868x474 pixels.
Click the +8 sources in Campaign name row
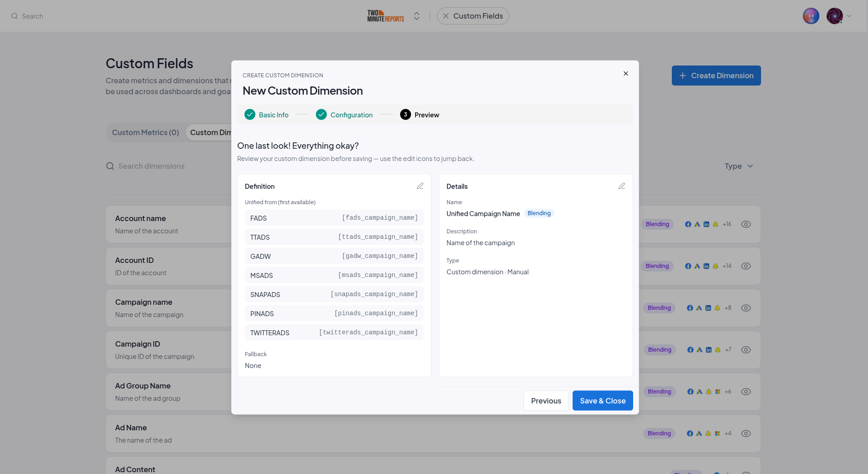tap(728, 308)
